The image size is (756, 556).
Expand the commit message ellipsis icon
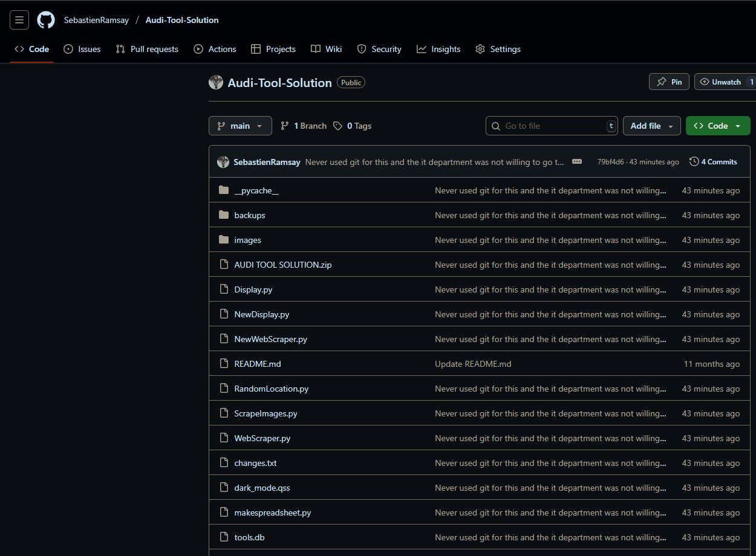tap(577, 161)
